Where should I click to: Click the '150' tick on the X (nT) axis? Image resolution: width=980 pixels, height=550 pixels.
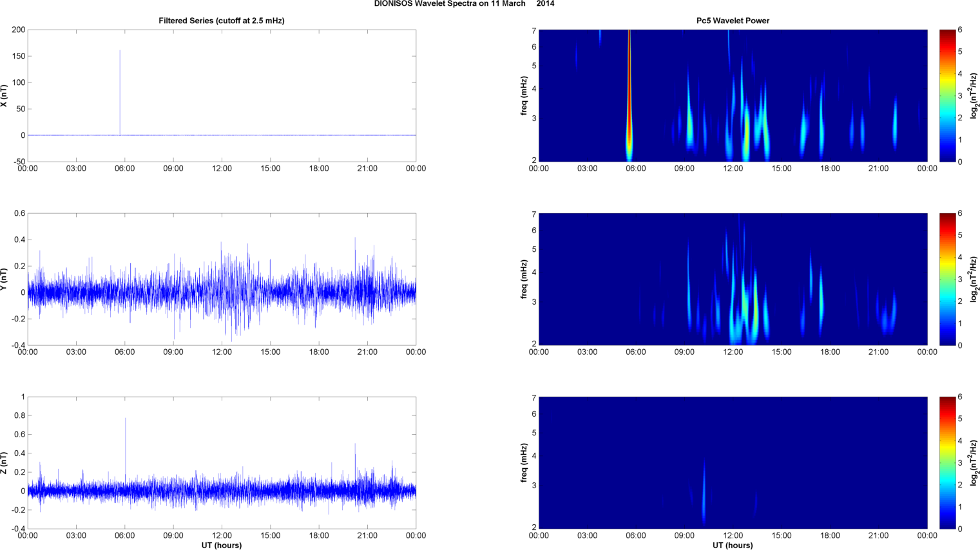click(19, 56)
